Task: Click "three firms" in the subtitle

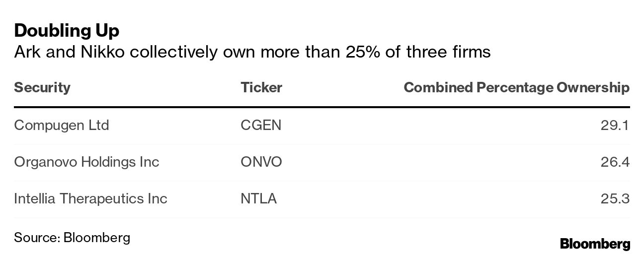Action: point(449,52)
